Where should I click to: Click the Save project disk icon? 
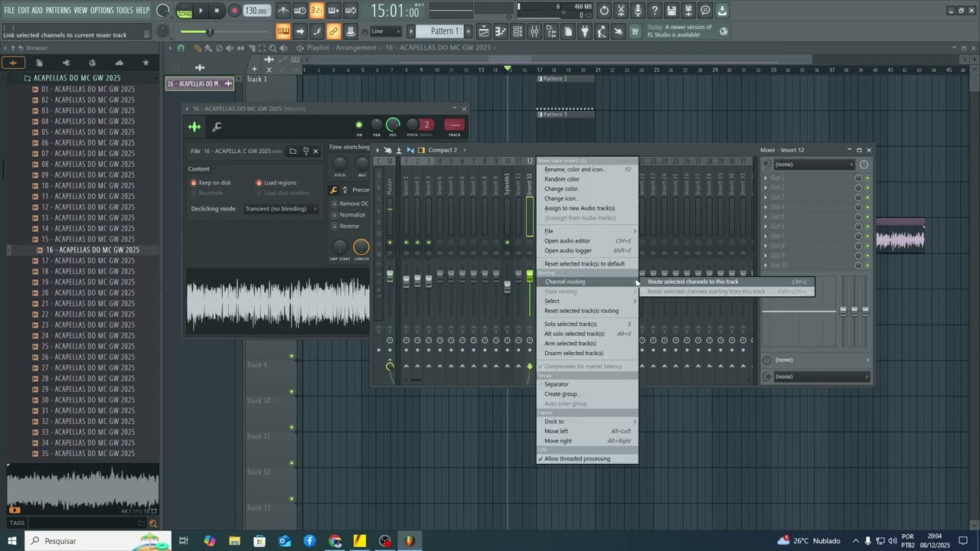point(671,11)
